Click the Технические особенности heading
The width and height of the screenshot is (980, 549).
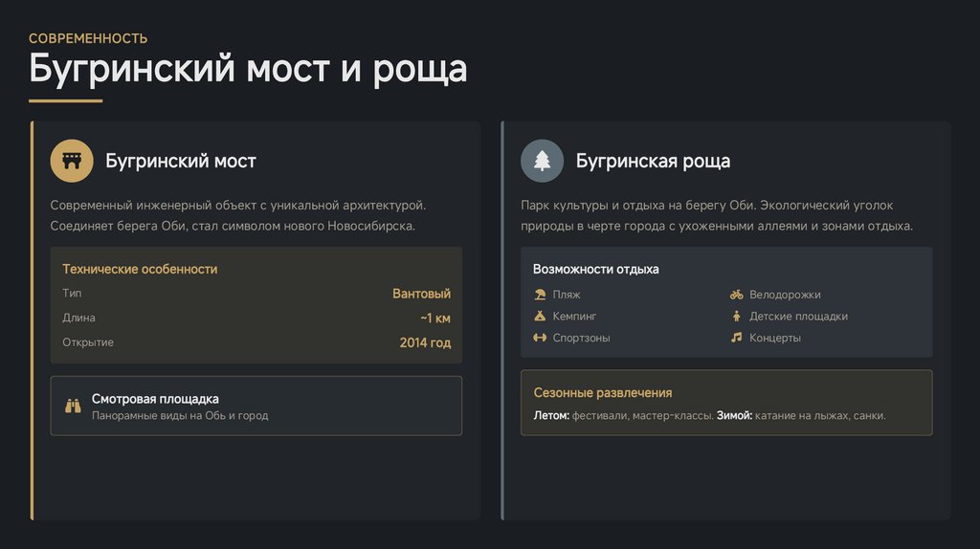pyautogui.click(x=140, y=269)
